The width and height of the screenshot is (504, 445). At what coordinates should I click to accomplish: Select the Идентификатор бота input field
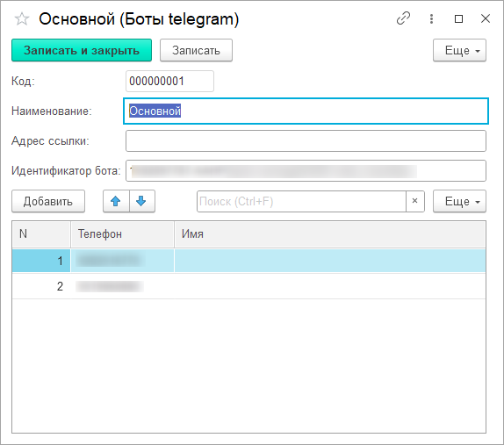pyautogui.click(x=306, y=171)
